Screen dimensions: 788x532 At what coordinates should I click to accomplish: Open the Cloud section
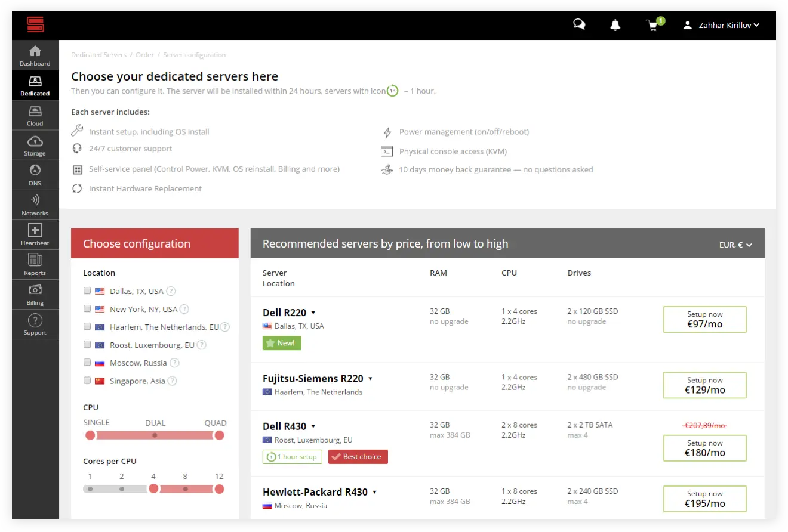point(35,115)
